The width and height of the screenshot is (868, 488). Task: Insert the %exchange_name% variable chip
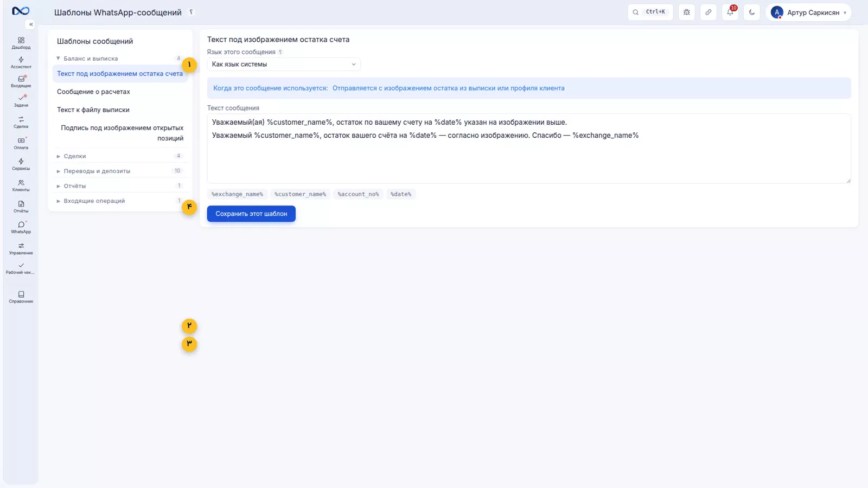coord(237,194)
